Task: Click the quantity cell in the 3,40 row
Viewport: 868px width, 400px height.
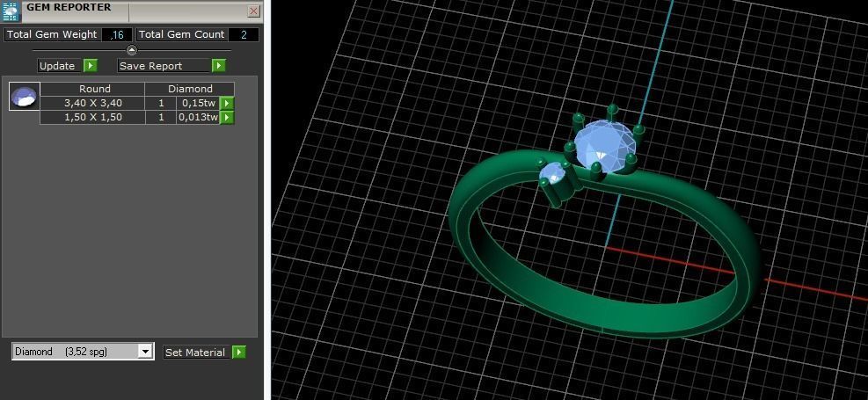Action: point(161,103)
